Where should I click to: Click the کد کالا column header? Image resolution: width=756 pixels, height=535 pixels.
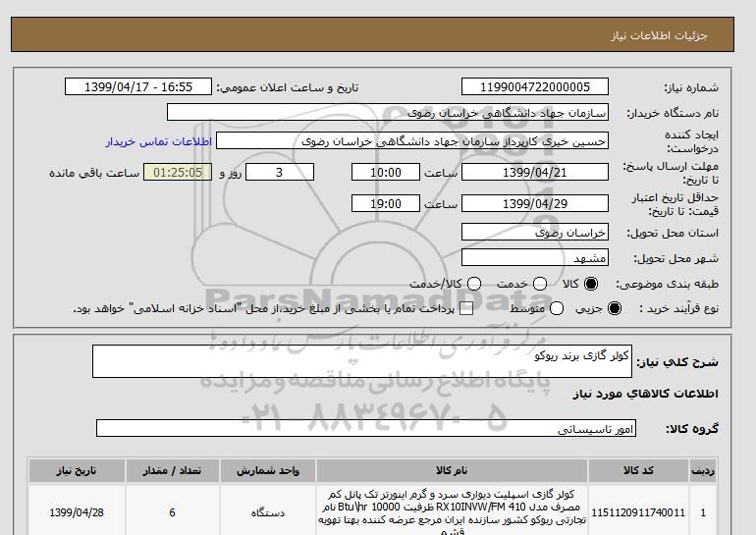(638, 470)
